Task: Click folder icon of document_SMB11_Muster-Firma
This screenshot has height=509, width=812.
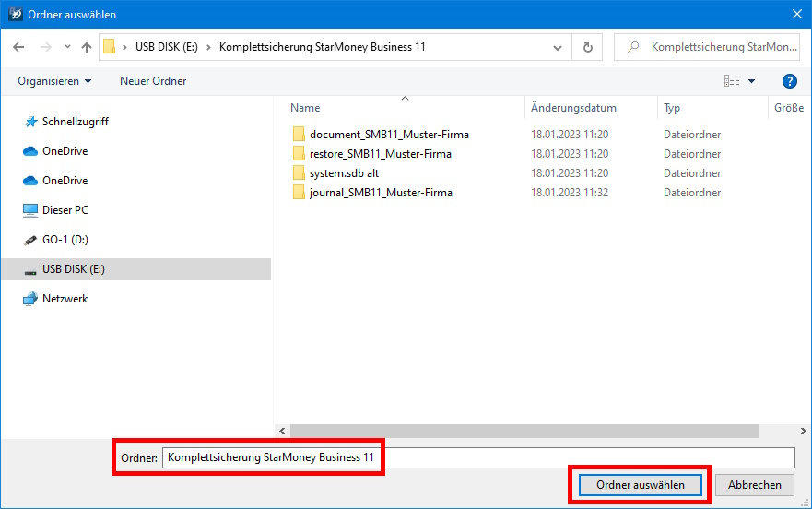Action: [299, 135]
